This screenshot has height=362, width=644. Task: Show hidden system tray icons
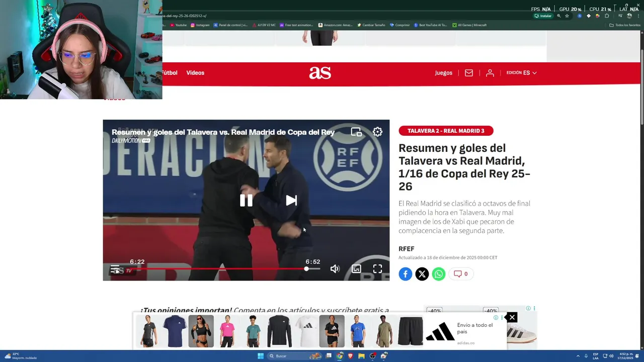tap(578, 356)
